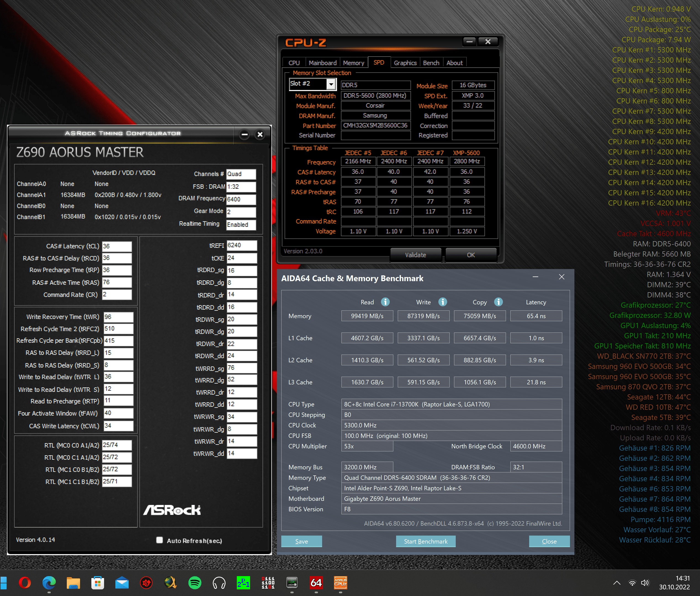Launch Spotify from the taskbar
The image size is (700, 596).
click(195, 583)
